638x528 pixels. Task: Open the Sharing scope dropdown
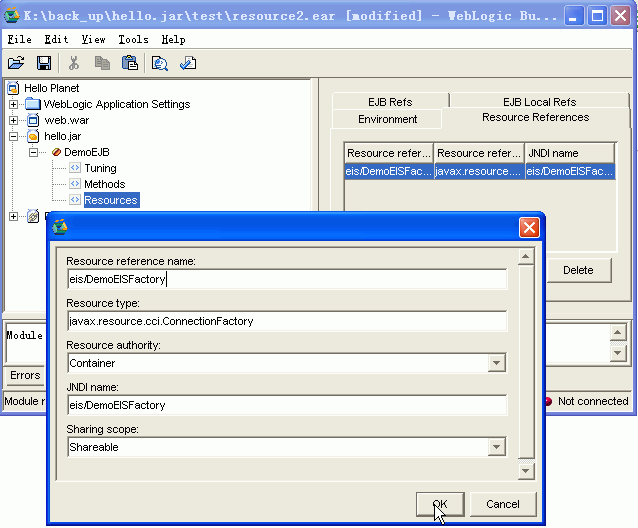click(x=496, y=447)
